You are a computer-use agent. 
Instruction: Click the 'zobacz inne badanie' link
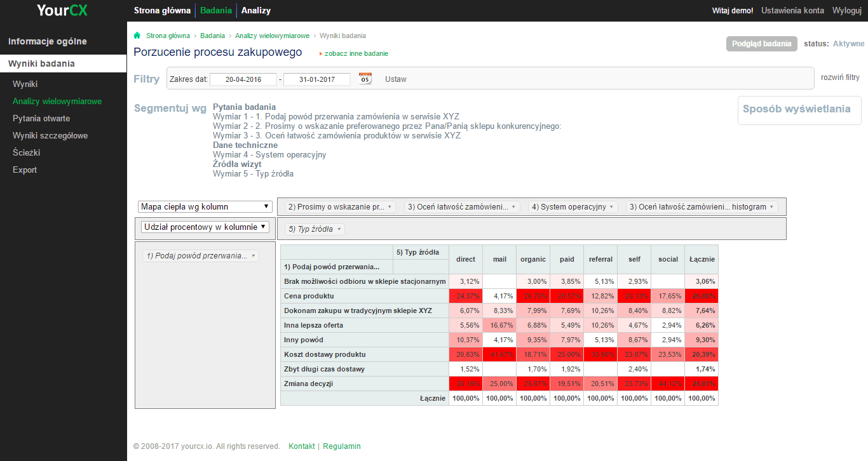coord(356,53)
